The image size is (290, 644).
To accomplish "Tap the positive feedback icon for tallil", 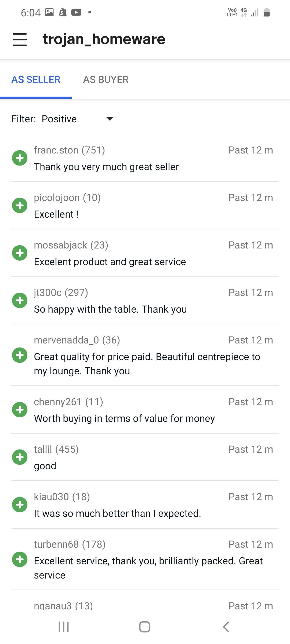I will pyautogui.click(x=20, y=457).
